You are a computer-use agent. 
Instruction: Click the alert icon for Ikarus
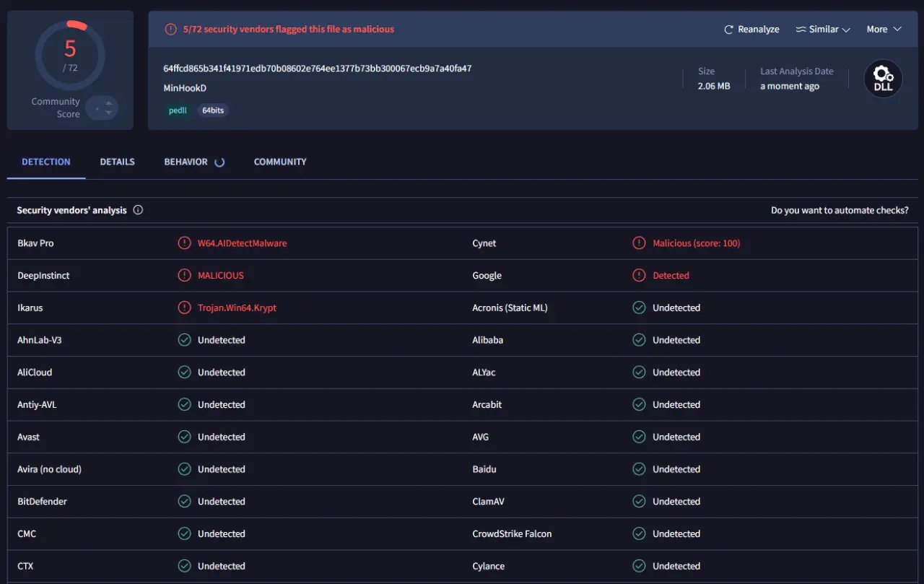pyautogui.click(x=184, y=308)
